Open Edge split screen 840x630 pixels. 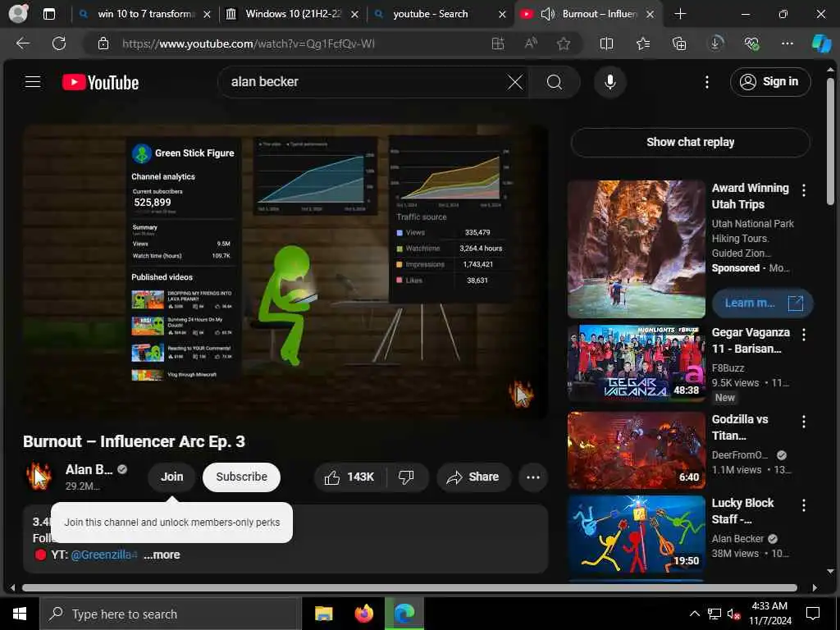(606, 44)
